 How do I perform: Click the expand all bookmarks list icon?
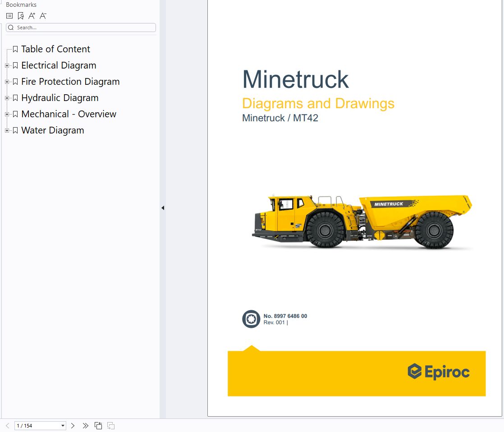click(x=9, y=16)
